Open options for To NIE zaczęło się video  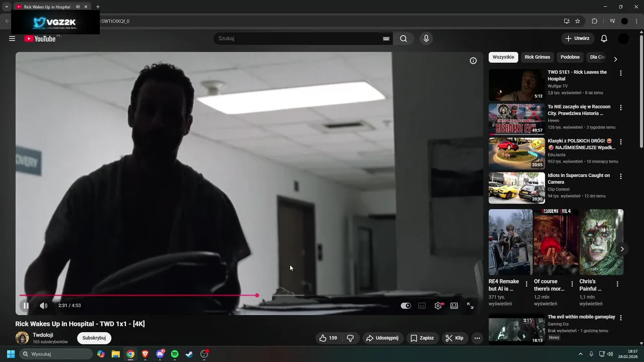click(621, 108)
